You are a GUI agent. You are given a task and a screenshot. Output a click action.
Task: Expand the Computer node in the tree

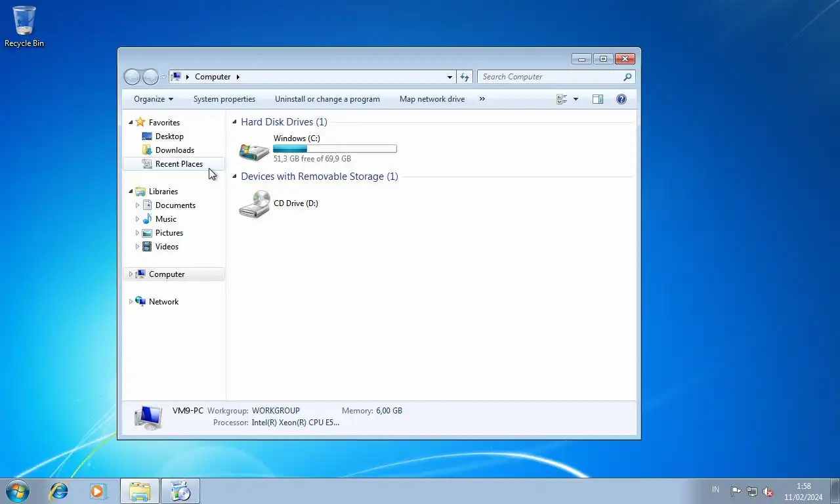(x=131, y=274)
